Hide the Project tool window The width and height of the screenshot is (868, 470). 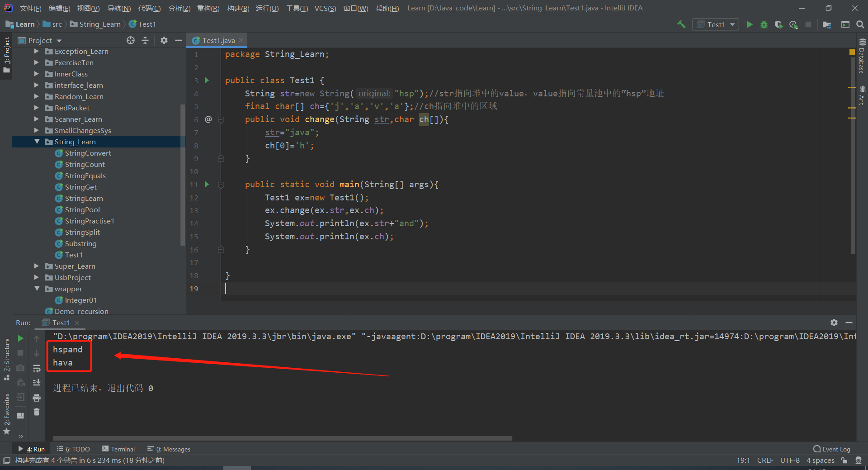[179, 40]
